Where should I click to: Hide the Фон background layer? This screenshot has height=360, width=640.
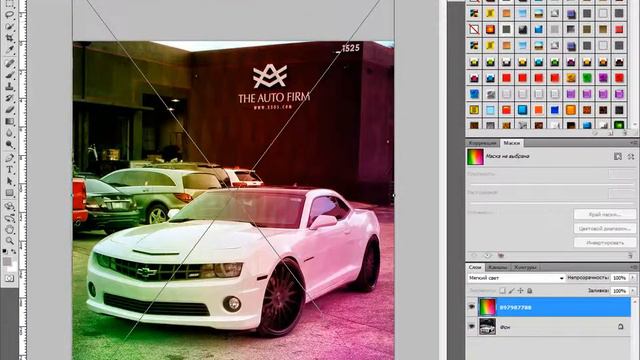point(472,327)
